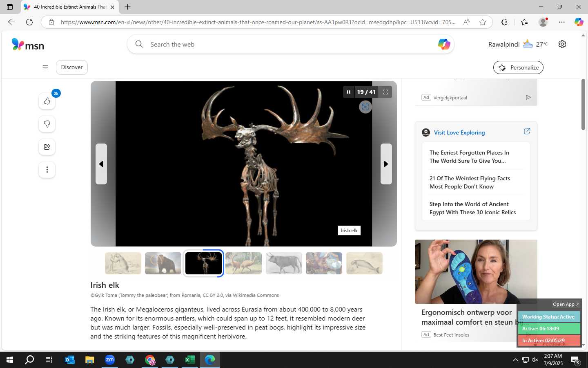Screen dimensions: 588x368
Task: Go back in browser history
Action: coord(11,22)
